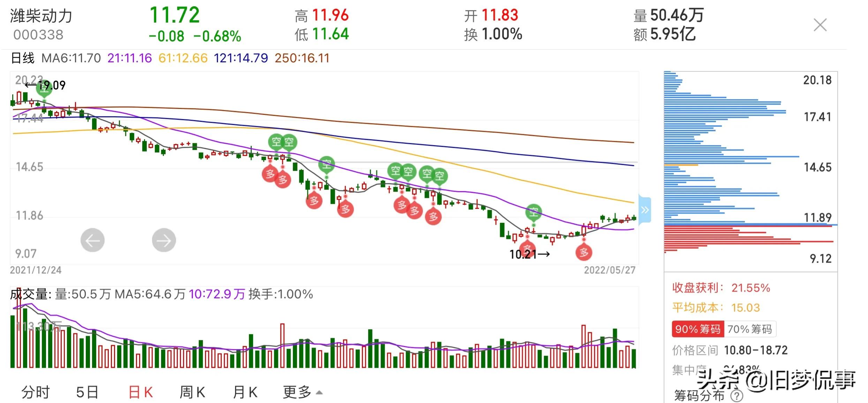This screenshot has width=868, height=403.
Task: Click 价格区间 10.80-18.72 value
Action: coord(756,350)
